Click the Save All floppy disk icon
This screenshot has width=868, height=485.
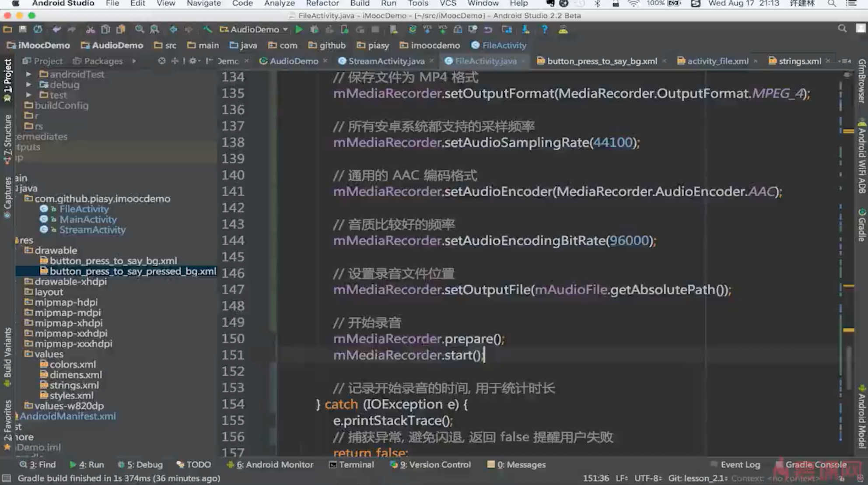23,29
